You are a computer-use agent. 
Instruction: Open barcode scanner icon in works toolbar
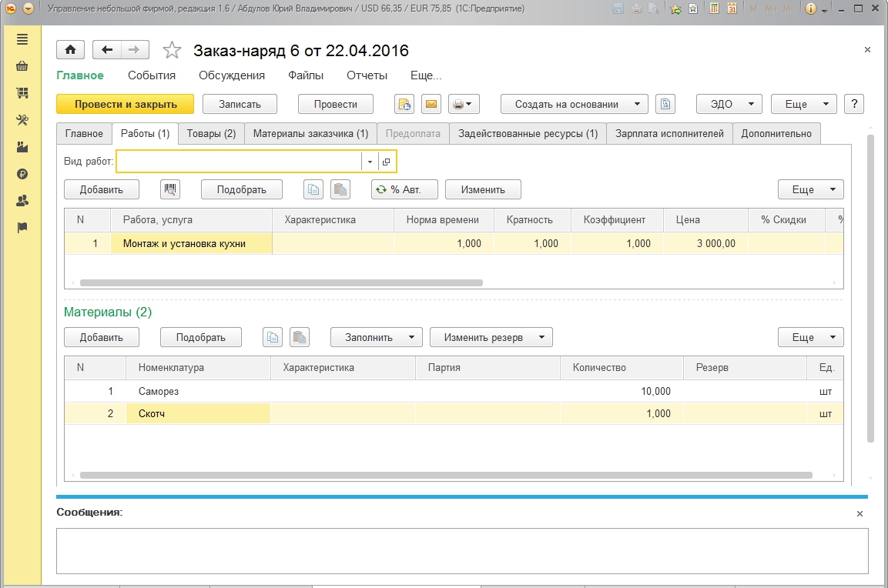170,189
